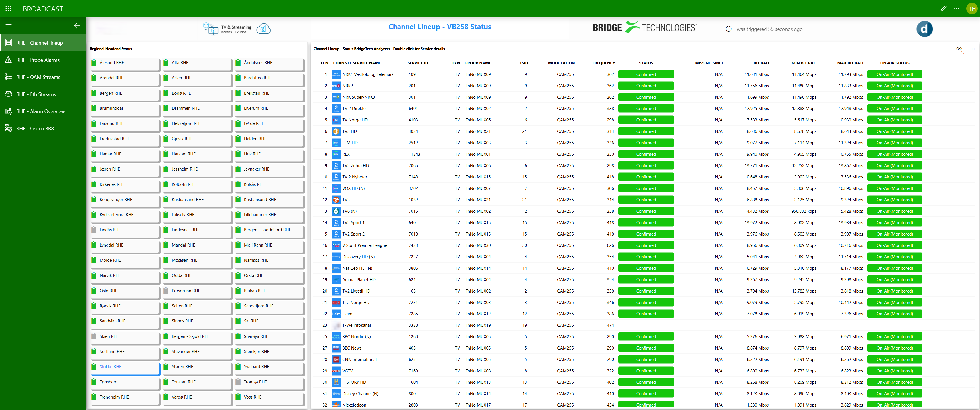Click service ID 11343 of REX

click(414, 154)
